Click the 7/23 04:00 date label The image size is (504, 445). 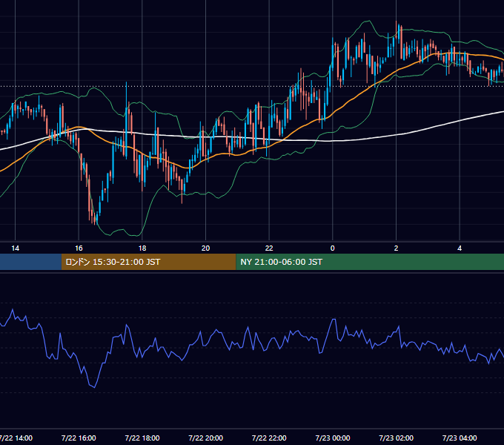coord(460,438)
